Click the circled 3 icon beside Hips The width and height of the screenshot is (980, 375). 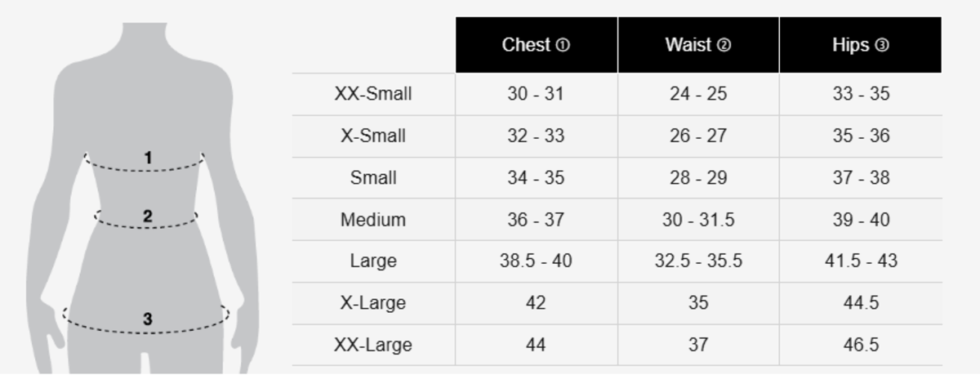881,46
